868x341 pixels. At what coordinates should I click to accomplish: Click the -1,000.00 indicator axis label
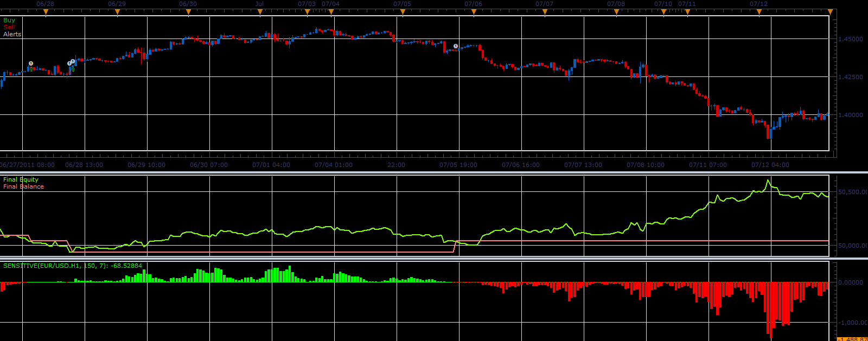(853, 323)
